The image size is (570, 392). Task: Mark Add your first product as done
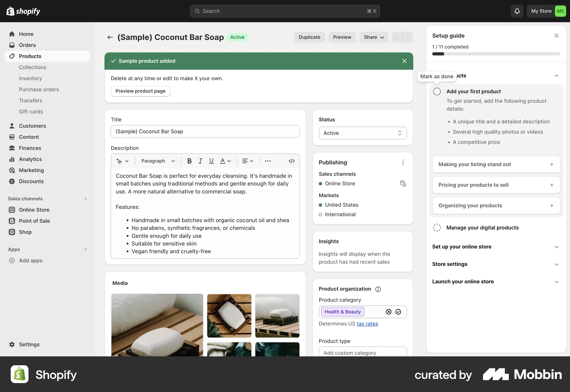pyautogui.click(x=437, y=91)
